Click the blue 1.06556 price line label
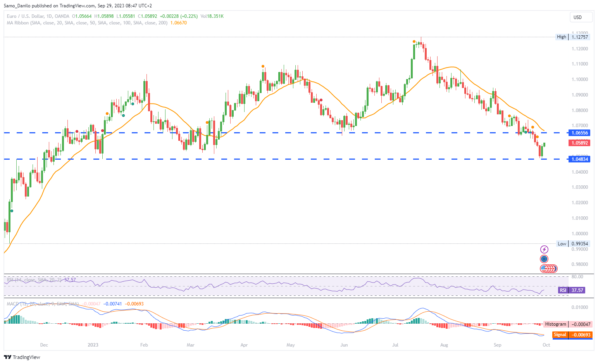598x364 pixels. 579,133
